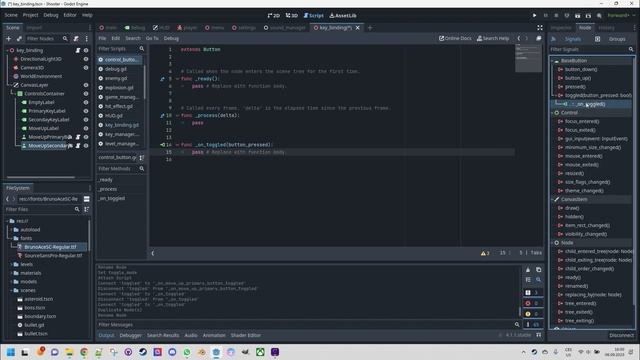Screen dimensions: 640x360
Task: Click the Disconnect signal button
Action: [621, 336]
